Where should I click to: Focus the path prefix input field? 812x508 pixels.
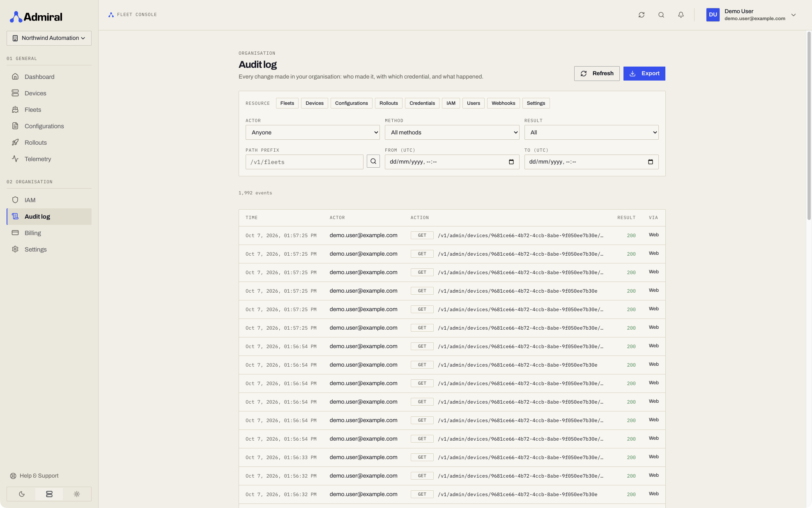[304, 162]
